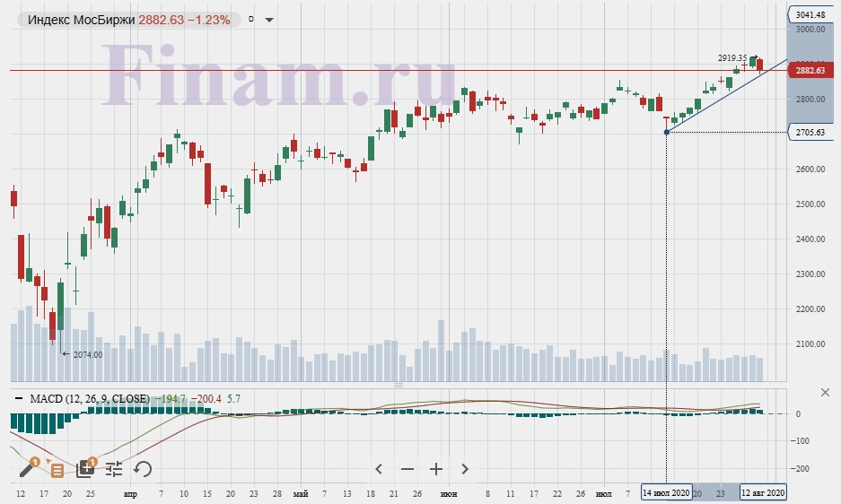Reset the chart with the circular arrow
This screenshot has height=504, width=841.
coord(143,469)
